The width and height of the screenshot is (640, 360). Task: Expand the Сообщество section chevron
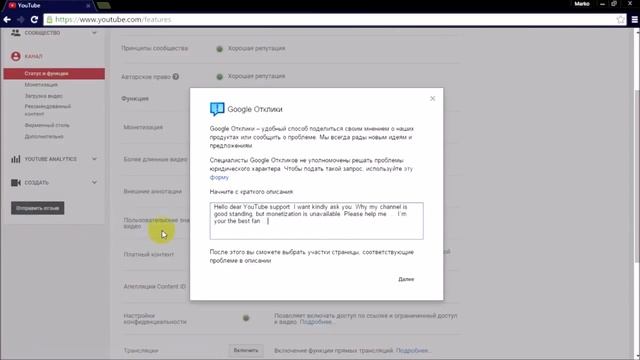pos(94,33)
